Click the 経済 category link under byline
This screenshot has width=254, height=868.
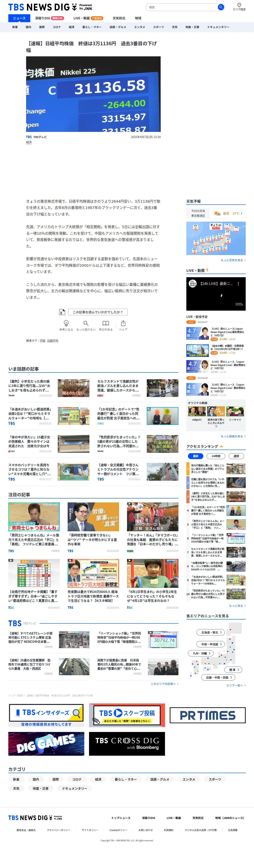point(29,142)
